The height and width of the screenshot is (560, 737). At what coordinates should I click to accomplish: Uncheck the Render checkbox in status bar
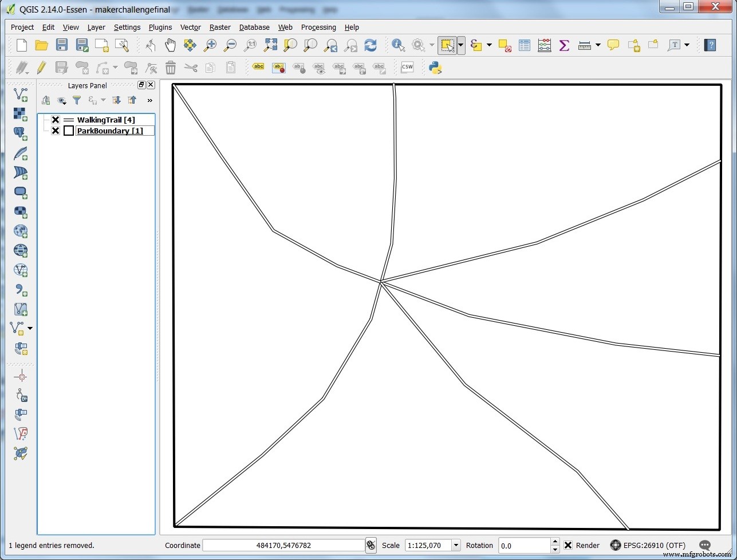pyautogui.click(x=568, y=545)
